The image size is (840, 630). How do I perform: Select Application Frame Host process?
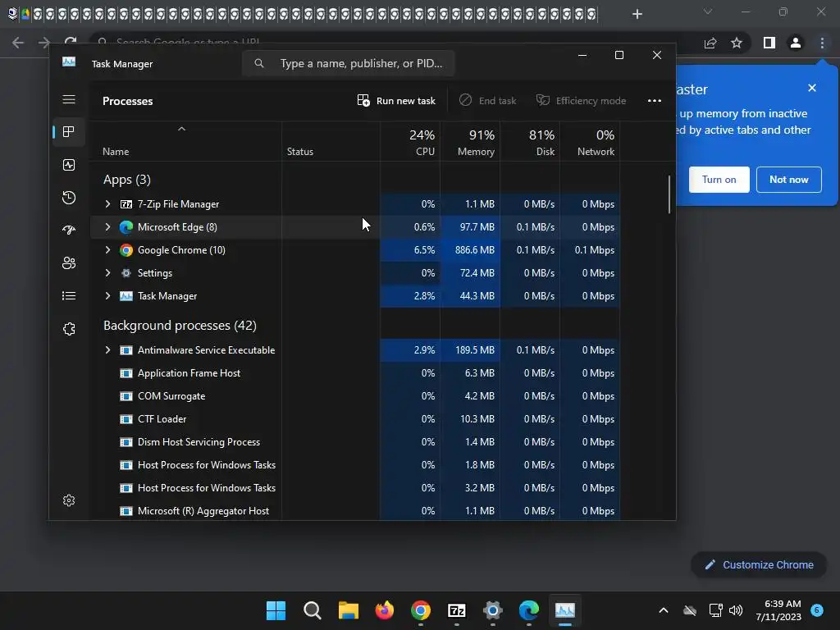click(x=356, y=373)
